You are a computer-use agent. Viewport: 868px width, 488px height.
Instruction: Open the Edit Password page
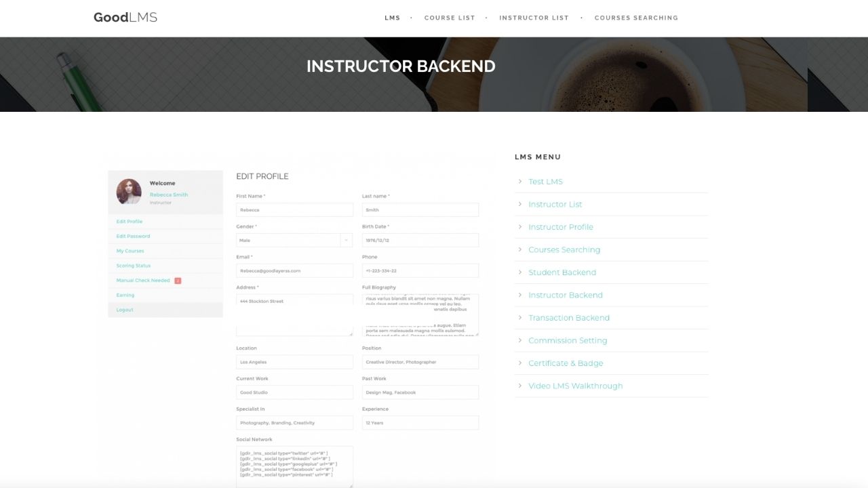pyautogui.click(x=132, y=236)
